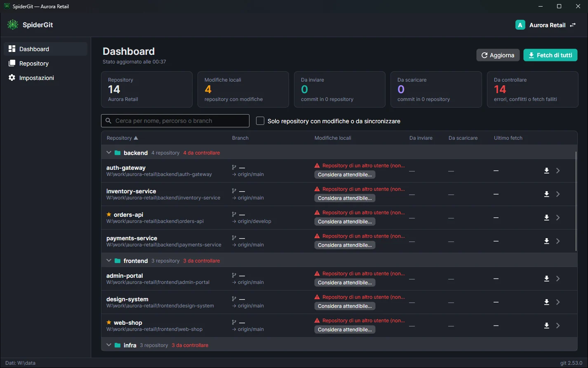Screen dimensions: 588x368
Task: Open Impostazioni in the sidebar
Action: tap(46, 78)
